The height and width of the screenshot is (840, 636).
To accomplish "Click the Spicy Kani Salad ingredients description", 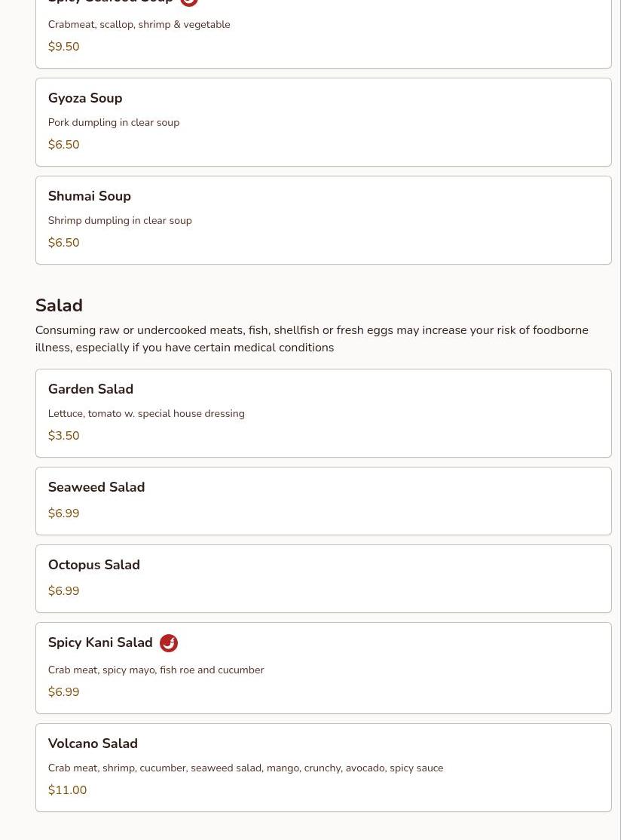I will [156, 670].
